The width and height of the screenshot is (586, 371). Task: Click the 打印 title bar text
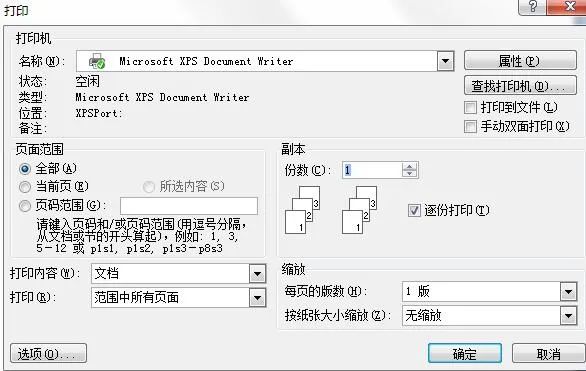coord(16,10)
